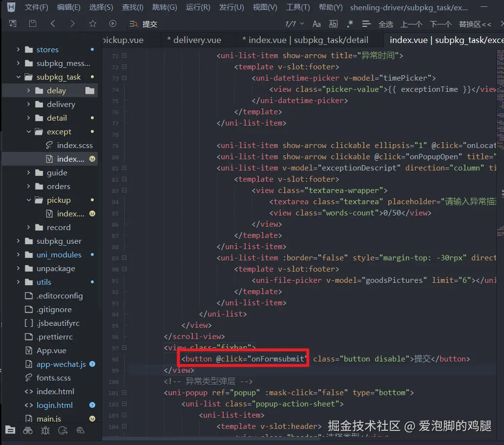504x445 pixels.
Task: Expand the subpkg_user folder chevron
Action: coord(19,241)
